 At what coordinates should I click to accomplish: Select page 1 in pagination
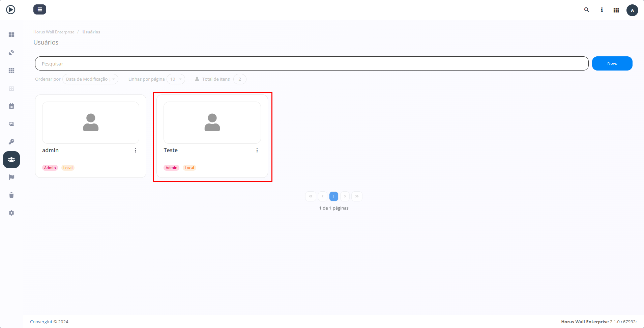(x=333, y=196)
